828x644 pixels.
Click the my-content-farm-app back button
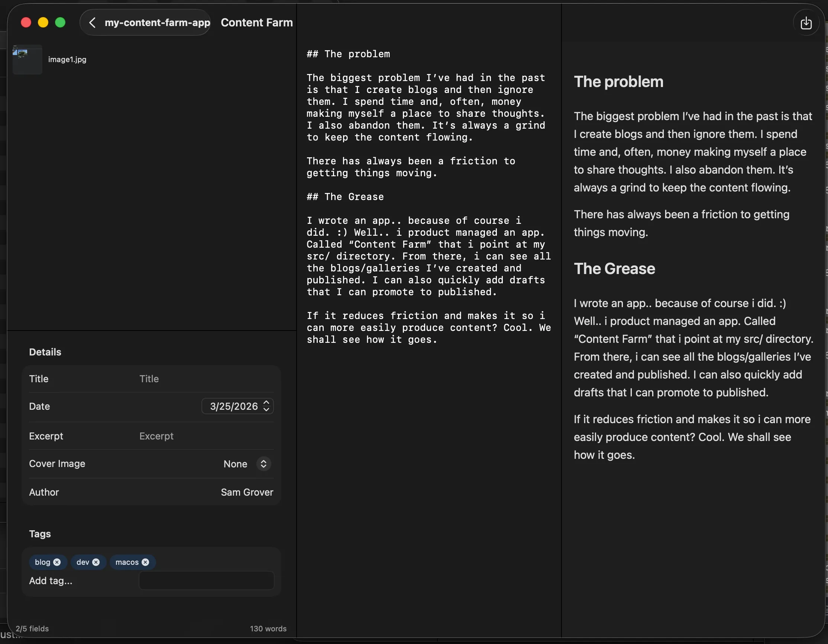coord(157,23)
